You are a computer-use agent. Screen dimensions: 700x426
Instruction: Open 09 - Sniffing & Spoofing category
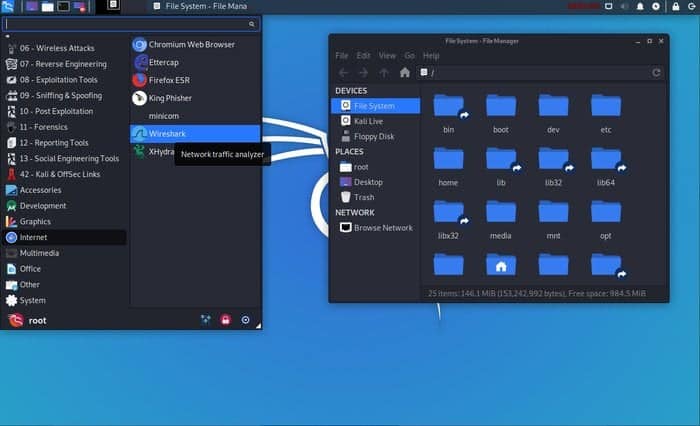(65, 96)
